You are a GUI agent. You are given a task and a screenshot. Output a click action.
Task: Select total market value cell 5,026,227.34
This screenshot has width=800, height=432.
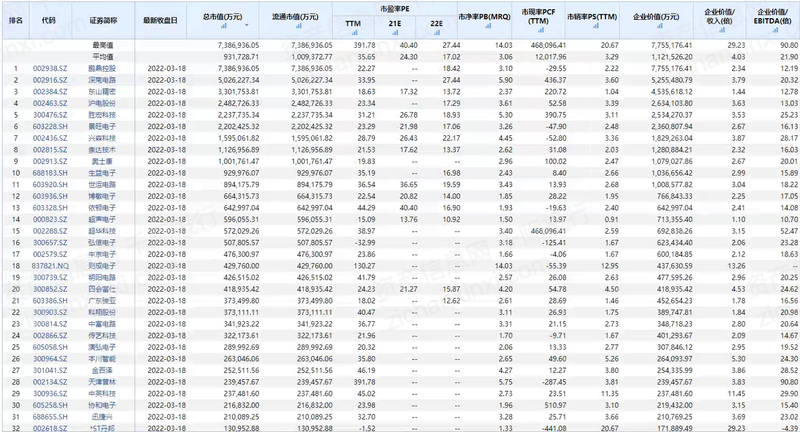point(238,80)
